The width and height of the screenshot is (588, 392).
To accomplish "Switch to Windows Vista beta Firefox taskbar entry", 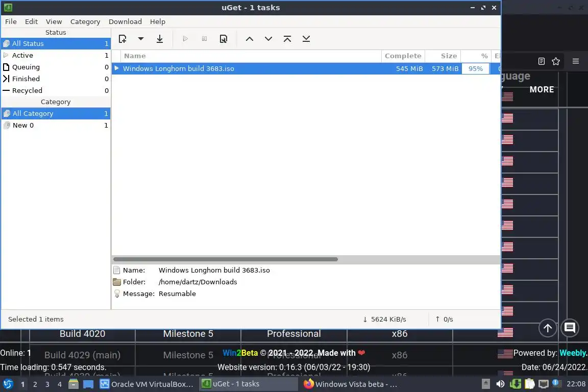I will (x=350, y=384).
